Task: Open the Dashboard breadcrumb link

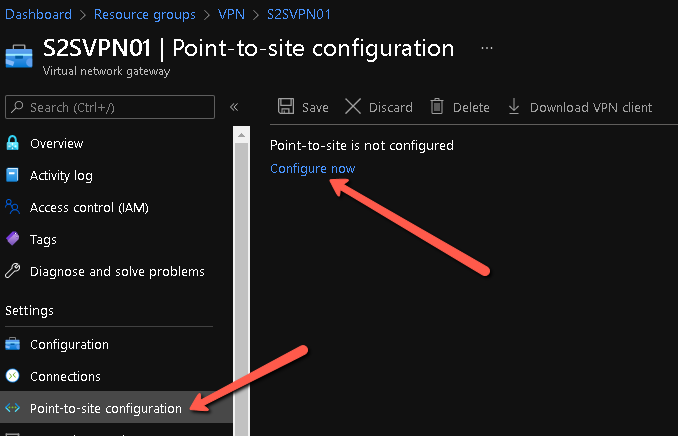Action: pos(38,14)
